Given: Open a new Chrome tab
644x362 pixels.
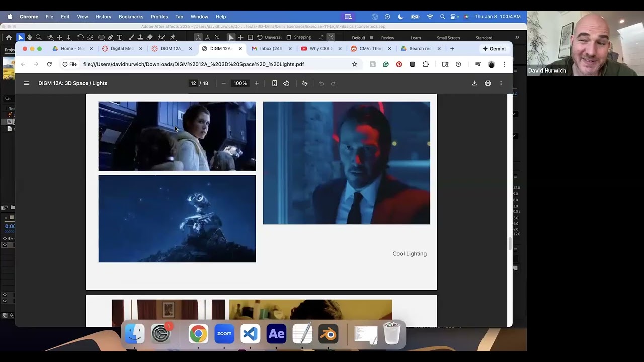Looking at the screenshot, I should 452,49.
